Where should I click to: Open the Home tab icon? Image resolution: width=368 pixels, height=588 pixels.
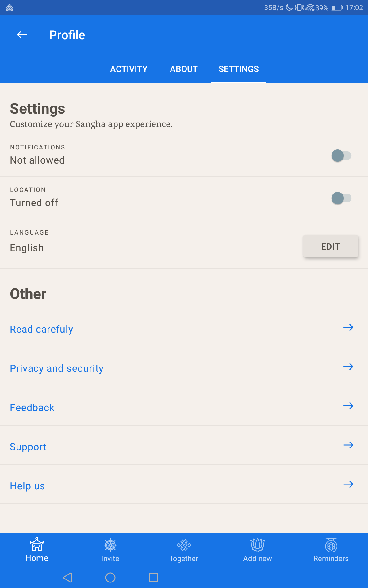click(37, 545)
